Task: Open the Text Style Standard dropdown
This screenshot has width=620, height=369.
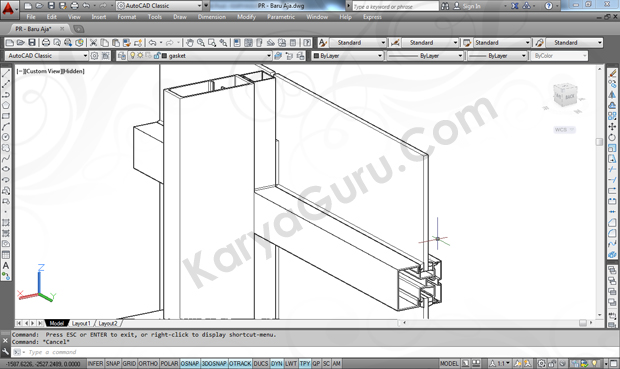Action: tap(357, 43)
